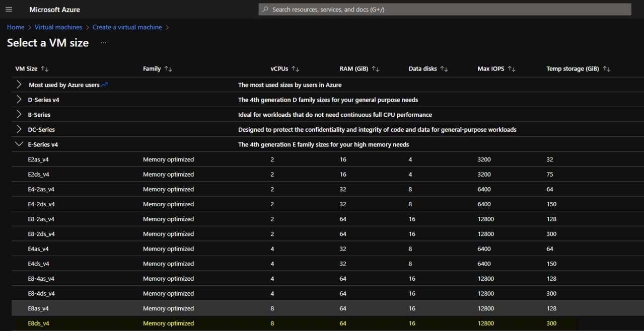
Task: Click the Microsoft Azure portal title
Action: coord(54,10)
